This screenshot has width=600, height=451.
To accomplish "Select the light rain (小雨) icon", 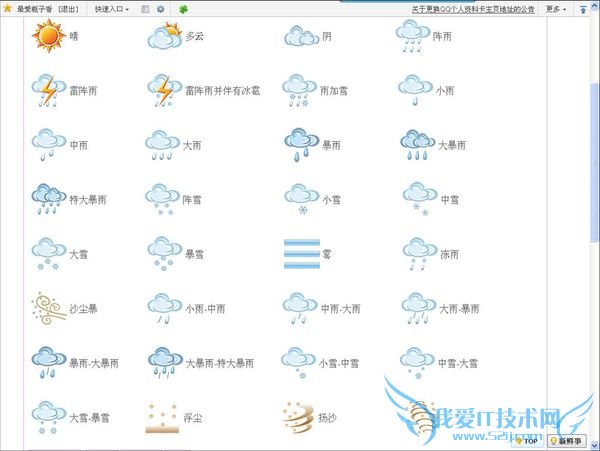I will click(x=416, y=91).
